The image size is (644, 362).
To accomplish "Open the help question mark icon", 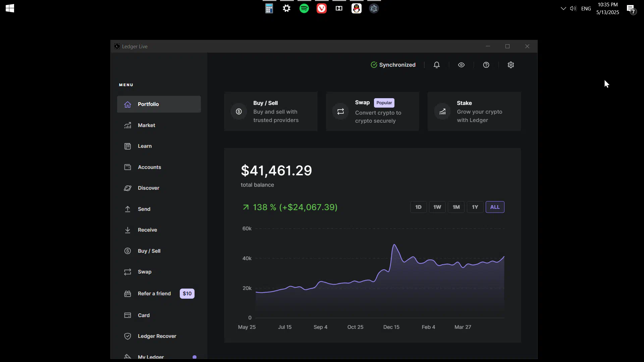I will [x=486, y=65].
